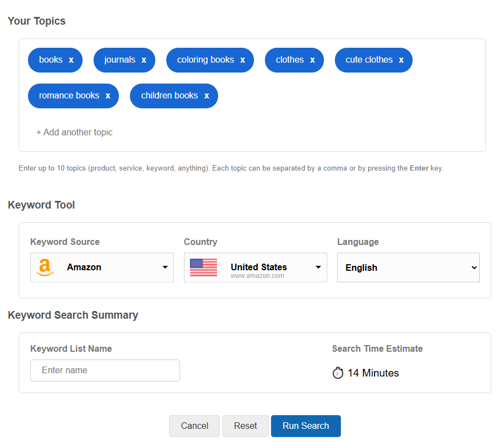Click the Add another topic field
Image resolution: width=500 pixels, height=448 pixels.
click(x=75, y=132)
